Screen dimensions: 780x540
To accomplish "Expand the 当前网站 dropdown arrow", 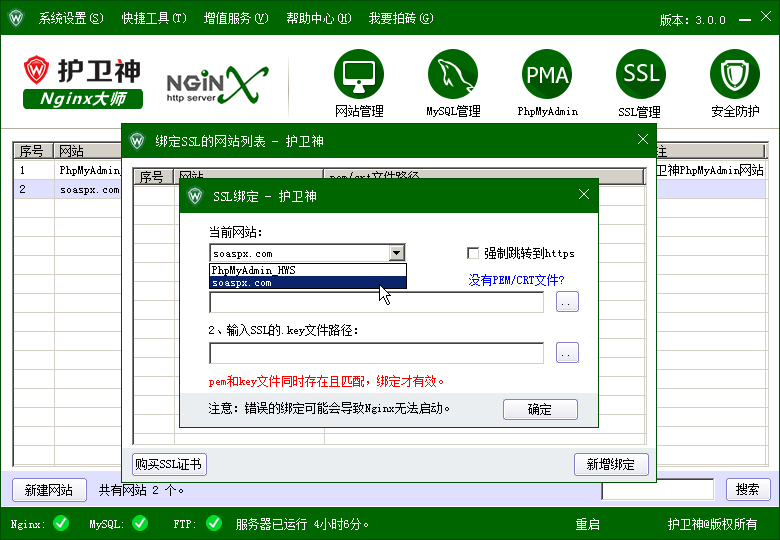I will [x=396, y=254].
